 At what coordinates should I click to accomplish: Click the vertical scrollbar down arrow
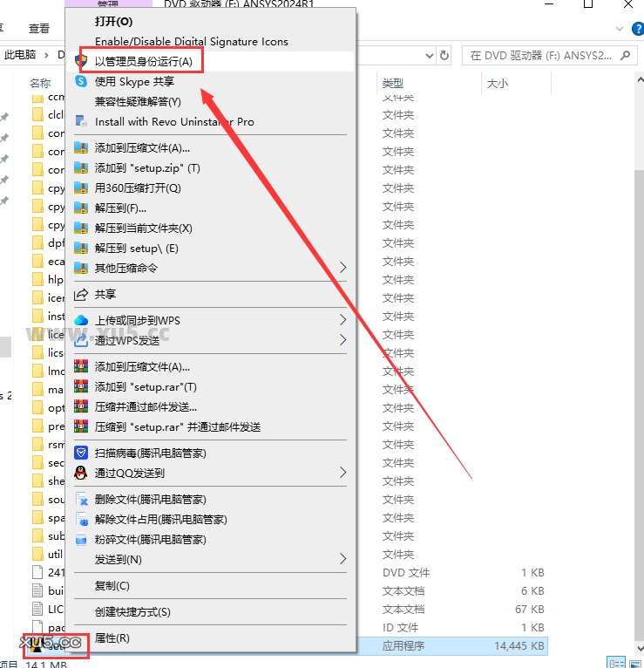coord(640,648)
